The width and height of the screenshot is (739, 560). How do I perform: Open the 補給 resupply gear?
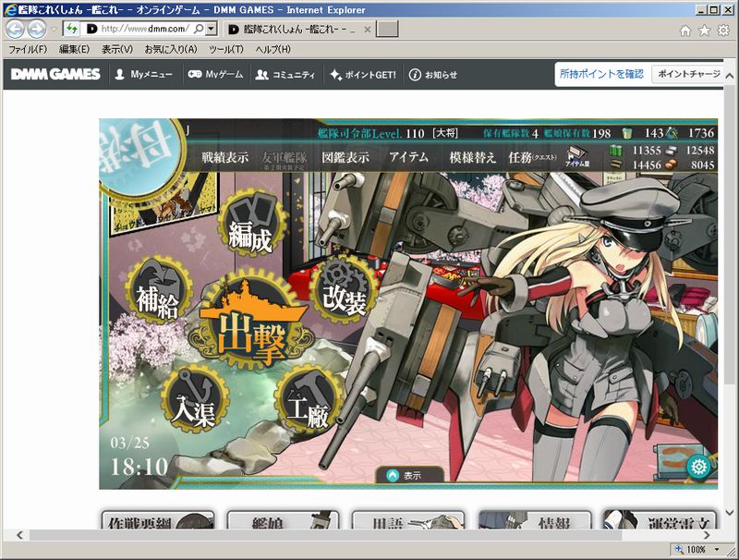[159, 288]
